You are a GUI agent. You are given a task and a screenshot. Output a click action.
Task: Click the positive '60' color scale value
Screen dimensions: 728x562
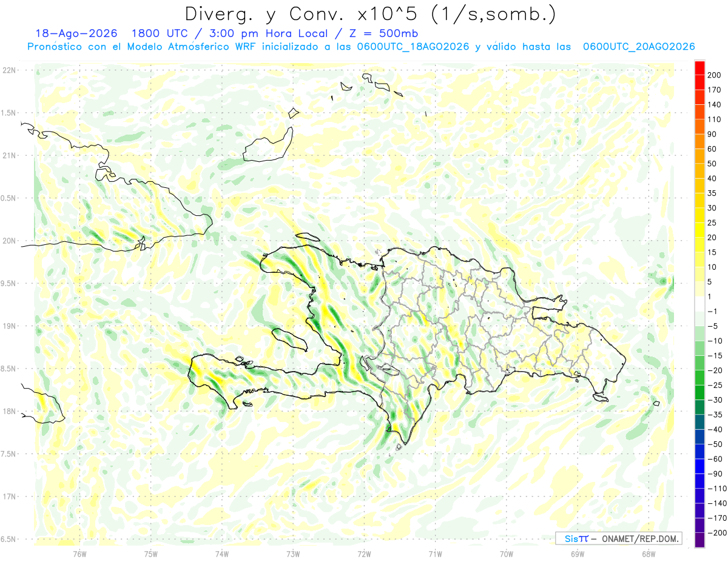pos(713,149)
